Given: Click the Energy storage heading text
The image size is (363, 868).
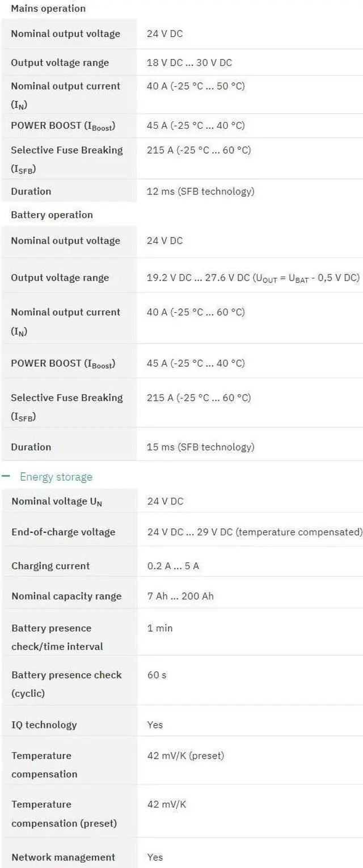Looking at the screenshot, I should tap(56, 477).
